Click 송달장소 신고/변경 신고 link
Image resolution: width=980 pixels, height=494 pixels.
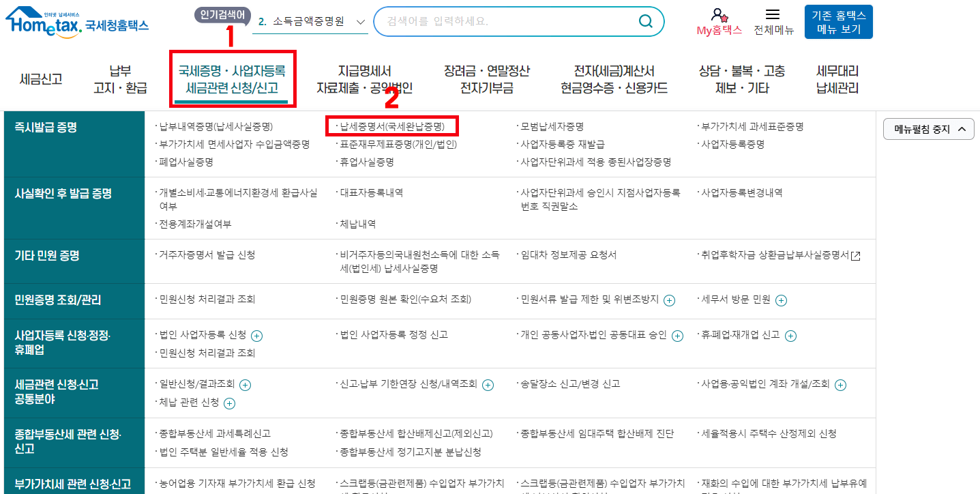[570, 383]
